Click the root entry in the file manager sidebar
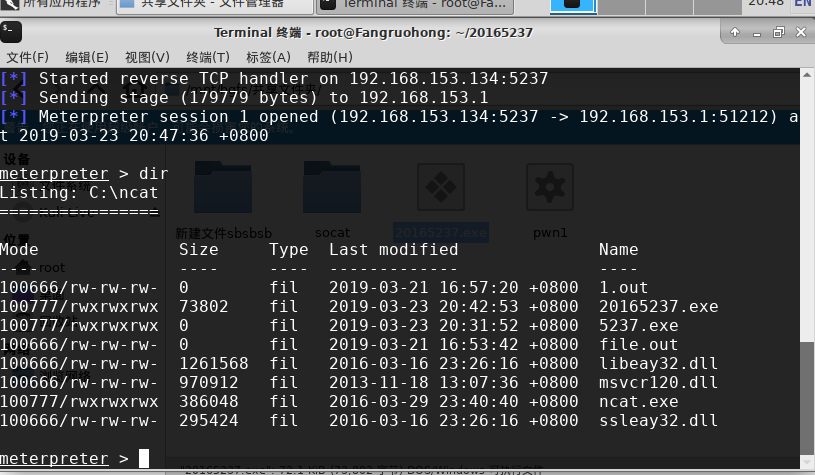Viewport: 815px width, 475px height. pyautogui.click(x=41, y=268)
